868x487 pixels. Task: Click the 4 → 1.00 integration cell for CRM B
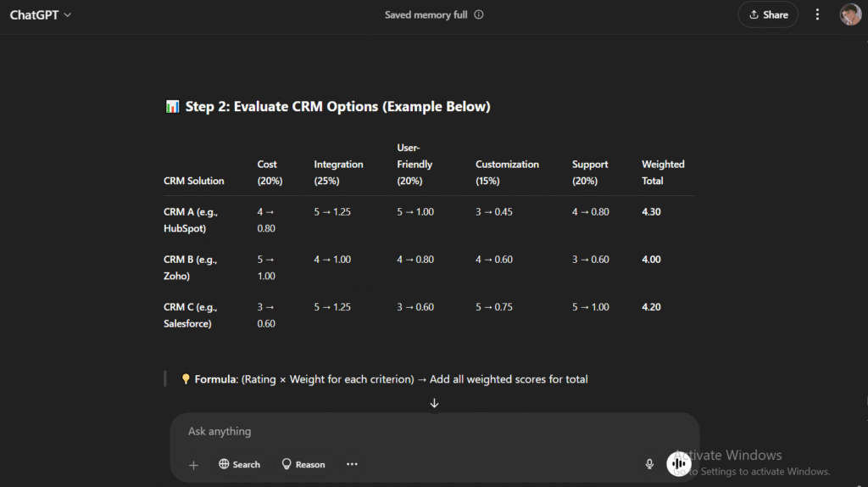click(332, 260)
